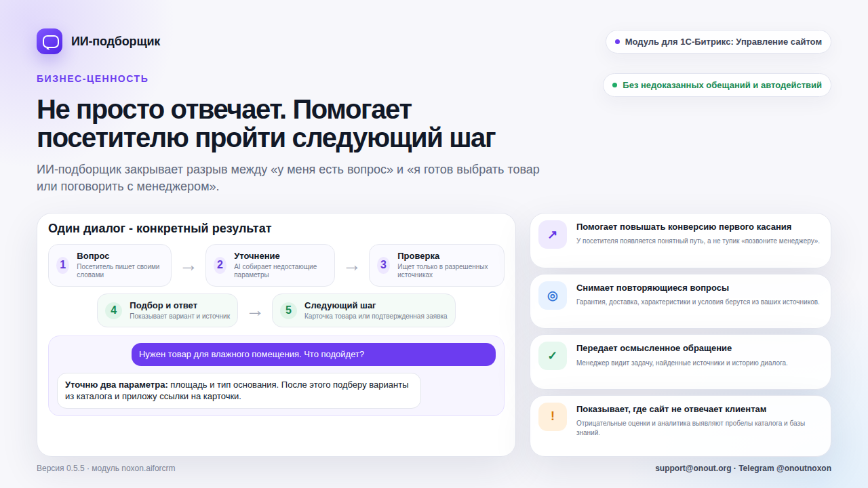Click the text 'Гарантия, доставка, характеристики'
The height and width of the screenshot is (488, 868).
tap(698, 302)
